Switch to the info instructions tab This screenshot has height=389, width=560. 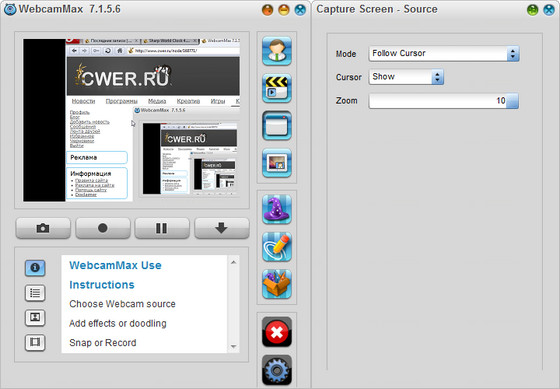click(35, 268)
